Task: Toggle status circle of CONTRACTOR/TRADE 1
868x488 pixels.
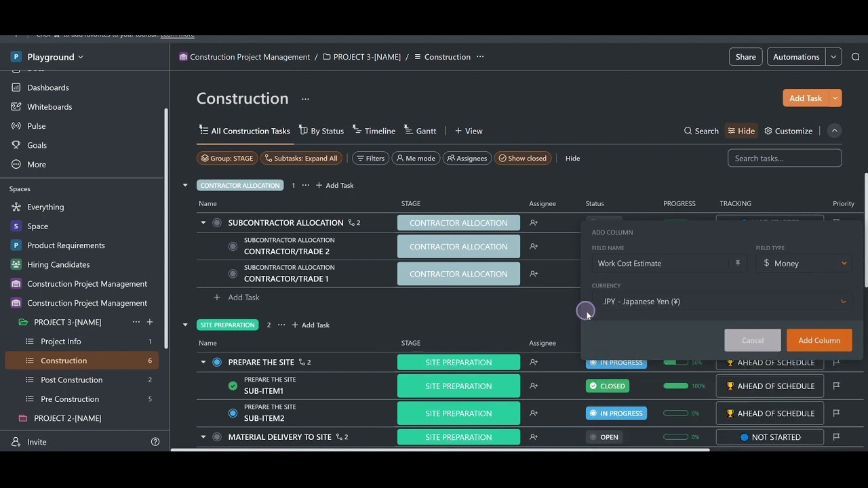Action: pos(233,274)
